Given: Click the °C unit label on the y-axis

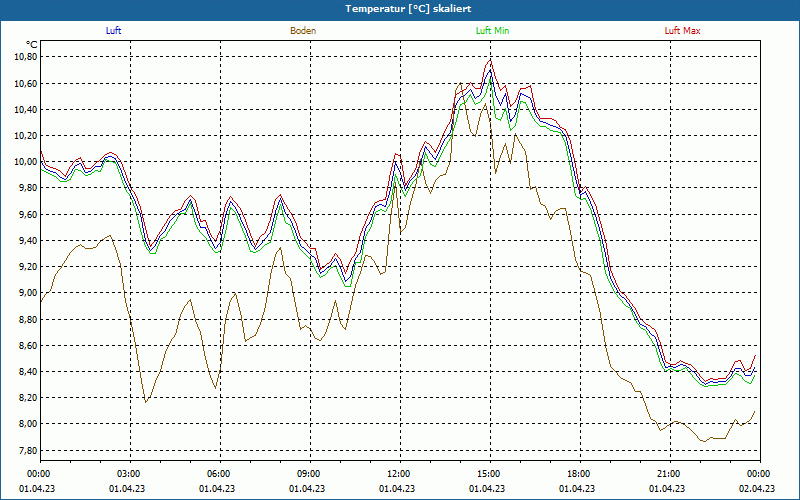Looking at the screenshot, I should point(31,44).
